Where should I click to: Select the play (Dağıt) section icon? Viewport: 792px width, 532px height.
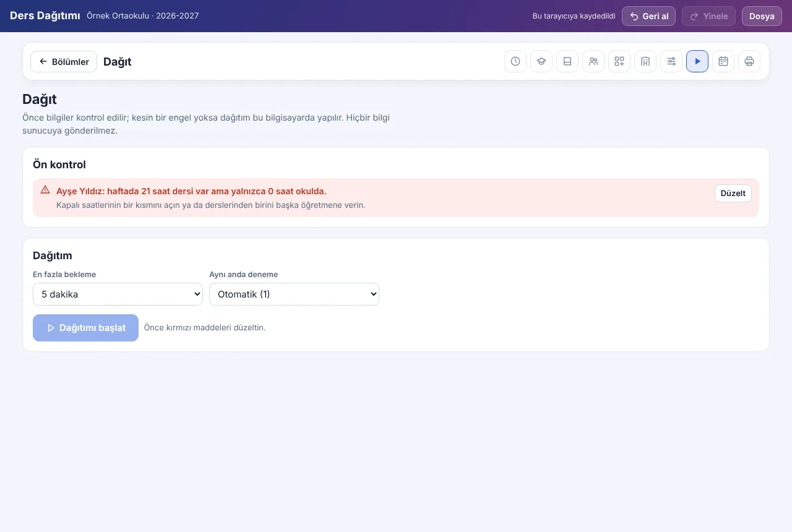click(697, 61)
